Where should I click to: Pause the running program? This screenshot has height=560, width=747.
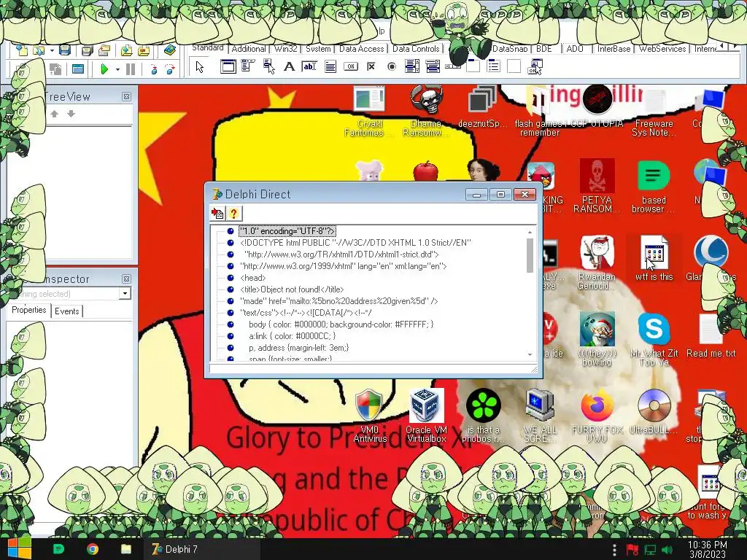[x=131, y=69]
